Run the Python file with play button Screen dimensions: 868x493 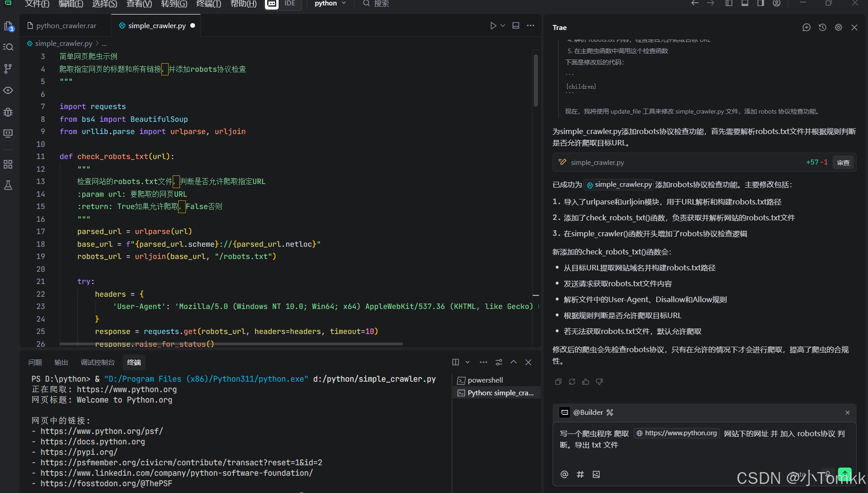[493, 26]
